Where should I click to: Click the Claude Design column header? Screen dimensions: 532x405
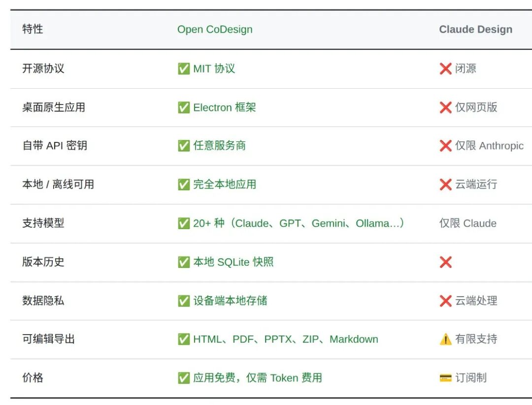coord(475,30)
